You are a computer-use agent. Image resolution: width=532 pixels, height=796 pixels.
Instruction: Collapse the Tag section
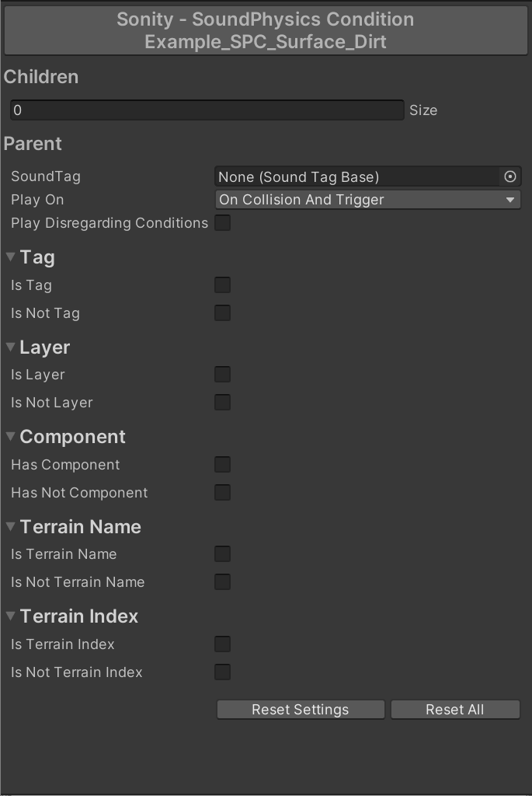tap(11, 257)
